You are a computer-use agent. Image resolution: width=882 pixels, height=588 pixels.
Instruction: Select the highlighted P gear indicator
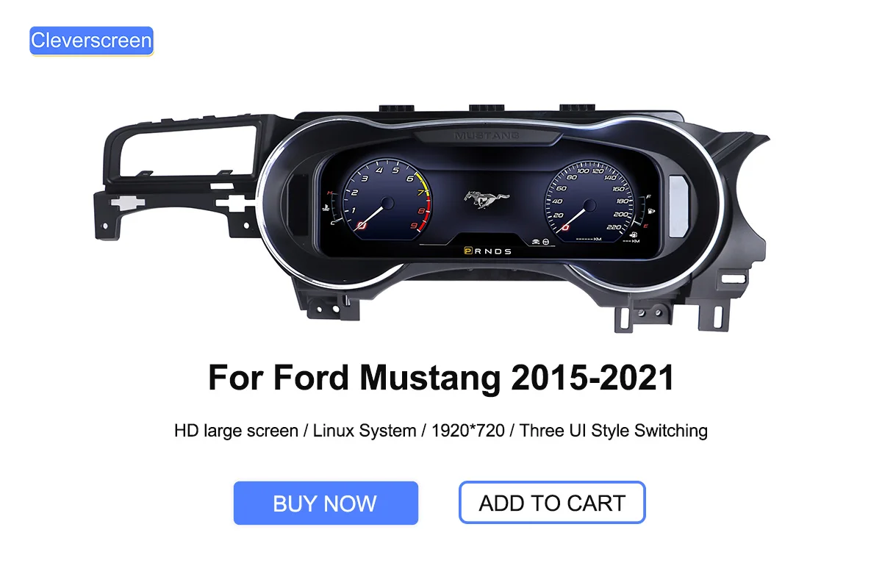(x=467, y=251)
